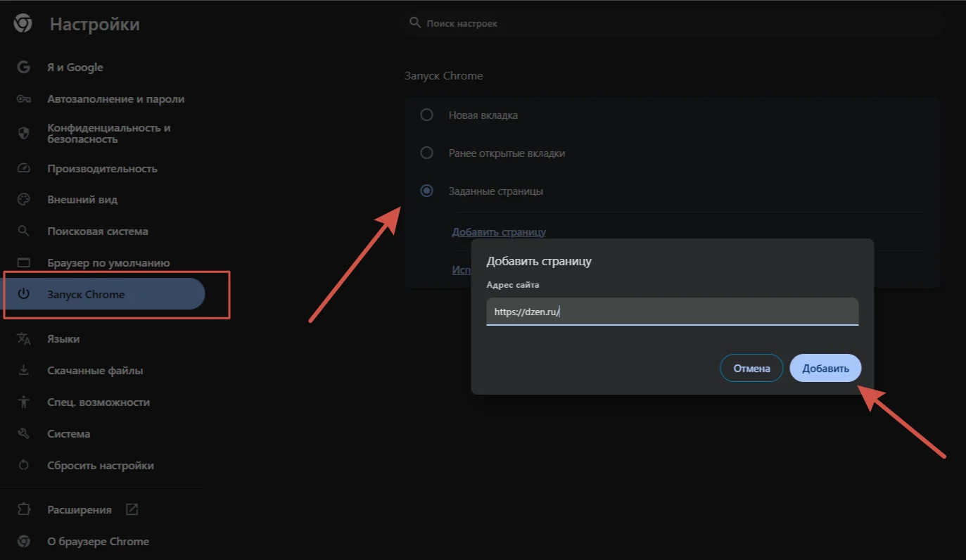Screen dimensions: 966x560
Task: Click the external link icon next to Расширения
Action: 132,509
